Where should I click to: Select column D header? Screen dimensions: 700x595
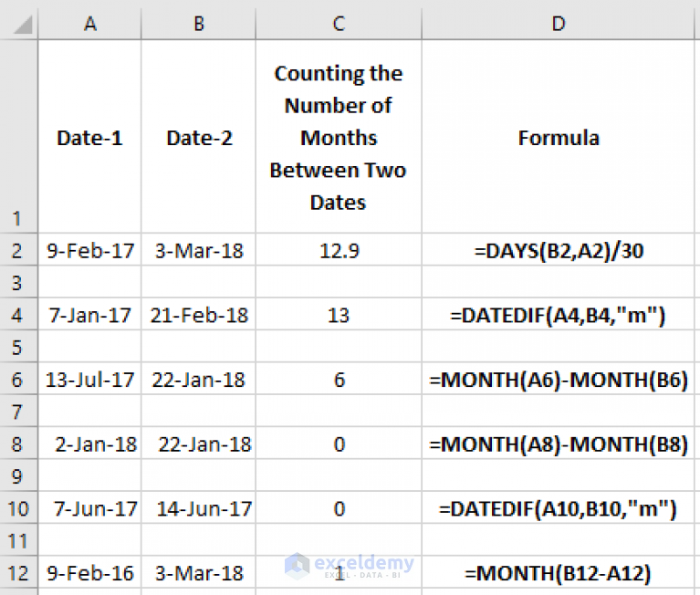pyautogui.click(x=559, y=23)
